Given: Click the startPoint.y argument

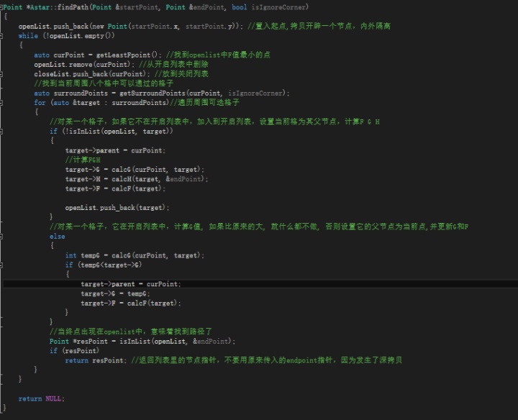Looking at the screenshot, I should [x=209, y=27].
